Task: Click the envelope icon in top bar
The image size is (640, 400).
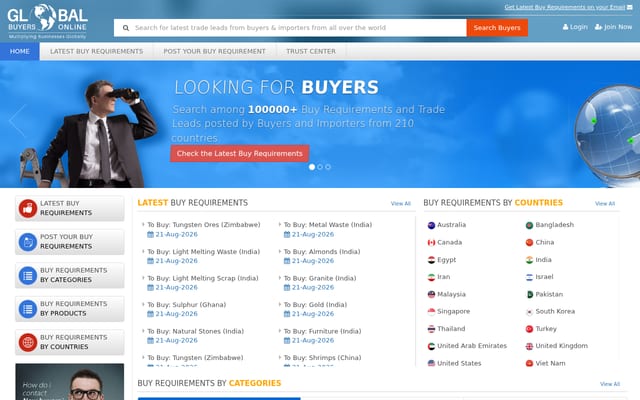Action: point(630,7)
